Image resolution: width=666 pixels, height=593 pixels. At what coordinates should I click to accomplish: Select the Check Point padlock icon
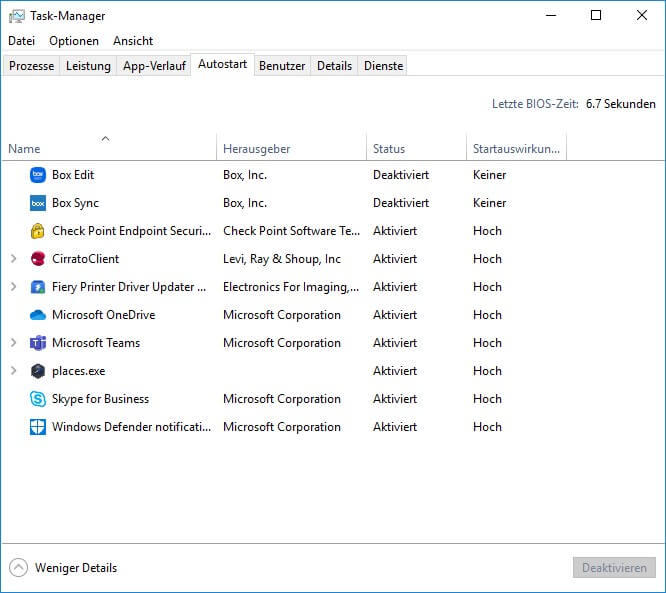click(38, 231)
